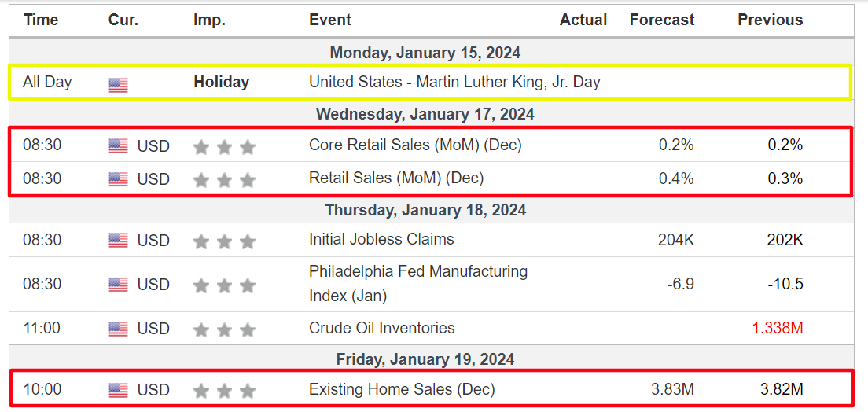The width and height of the screenshot is (868, 412).
Task: Click importance stars for Philadelphia Fed Manufacturing Index
Action: pos(225,285)
